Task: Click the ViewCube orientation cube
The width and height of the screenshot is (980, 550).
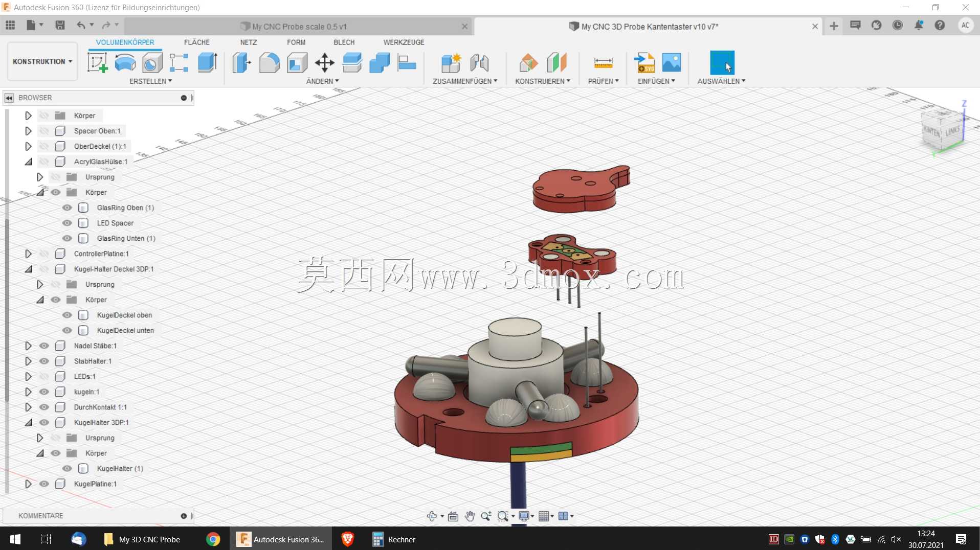Action: click(942, 130)
